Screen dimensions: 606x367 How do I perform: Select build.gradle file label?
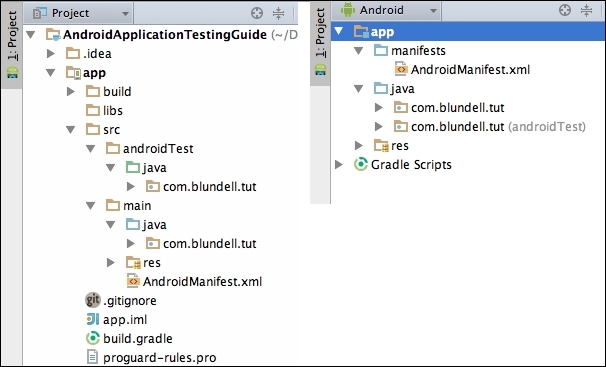coord(138,338)
